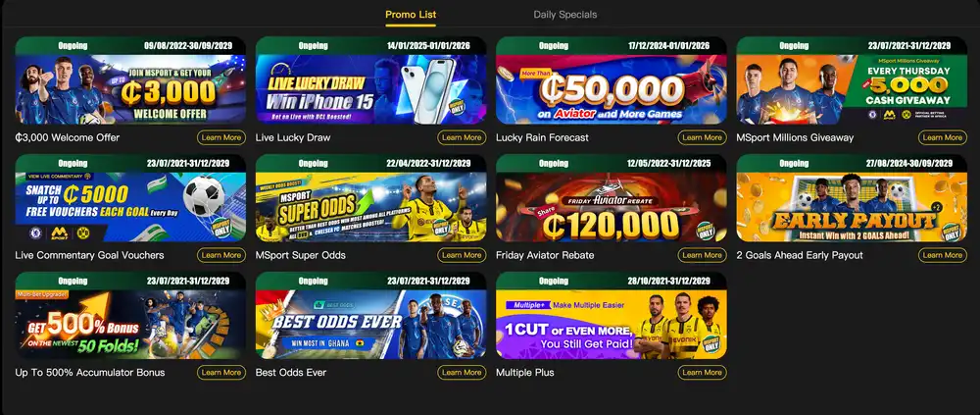Open the Win iPhone 15 promo banner
The height and width of the screenshot is (415, 980).
(x=370, y=89)
